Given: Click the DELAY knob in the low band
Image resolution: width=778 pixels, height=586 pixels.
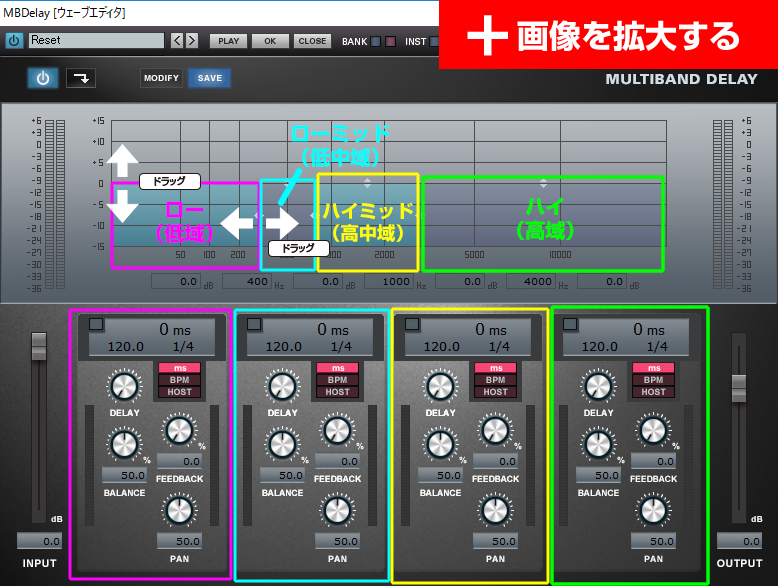Looking at the screenshot, I should click(x=125, y=385).
